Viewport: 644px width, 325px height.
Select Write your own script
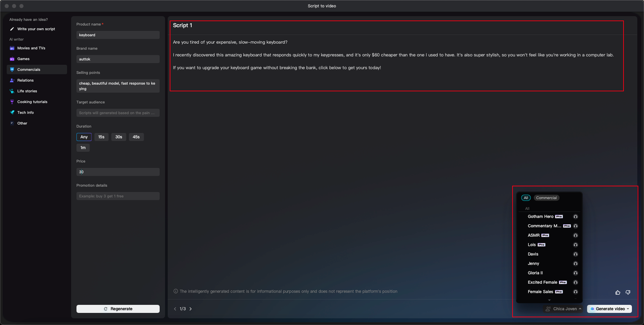click(x=36, y=29)
